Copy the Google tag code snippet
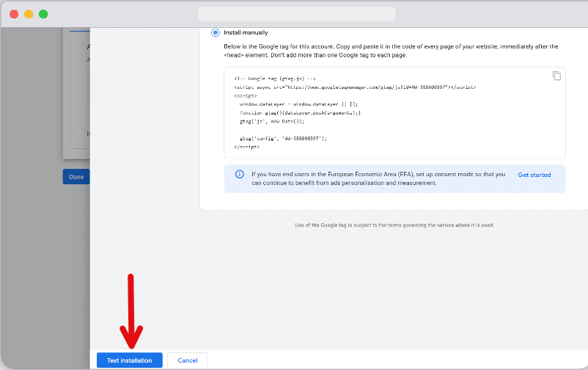Image resolution: width=588 pixels, height=370 pixels. pyautogui.click(x=556, y=76)
